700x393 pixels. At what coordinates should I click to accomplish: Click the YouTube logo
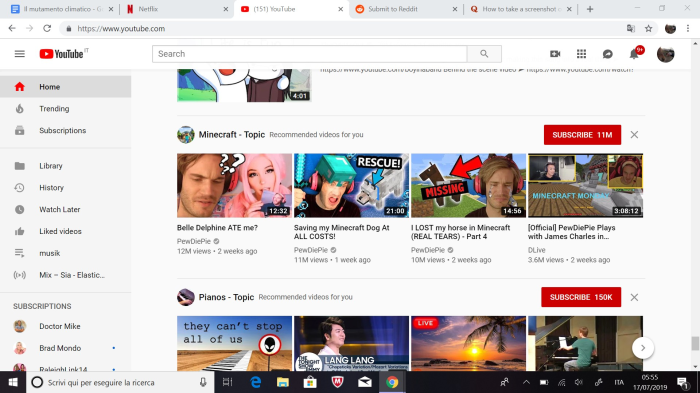(x=62, y=54)
